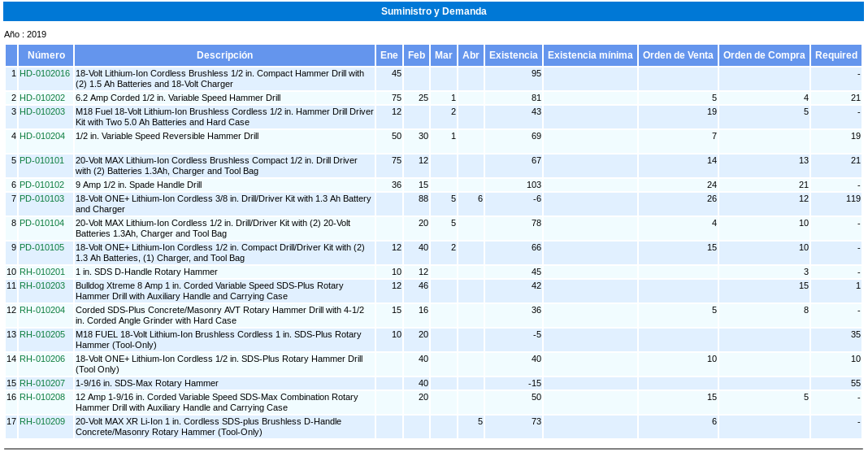Image resolution: width=868 pixels, height=457 pixels.
Task: Open item link RH-010204
Action: pos(42,310)
